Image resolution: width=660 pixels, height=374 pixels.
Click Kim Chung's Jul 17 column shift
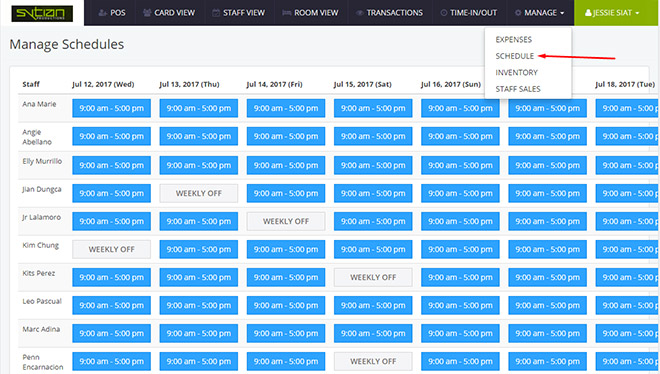click(x=547, y=249)
